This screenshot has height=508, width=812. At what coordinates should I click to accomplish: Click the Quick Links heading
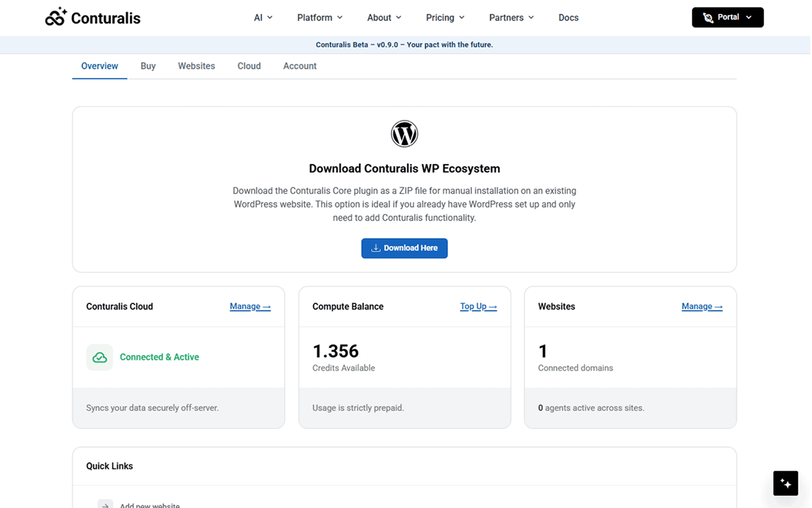pyautogui.click(x=109, y=466)
